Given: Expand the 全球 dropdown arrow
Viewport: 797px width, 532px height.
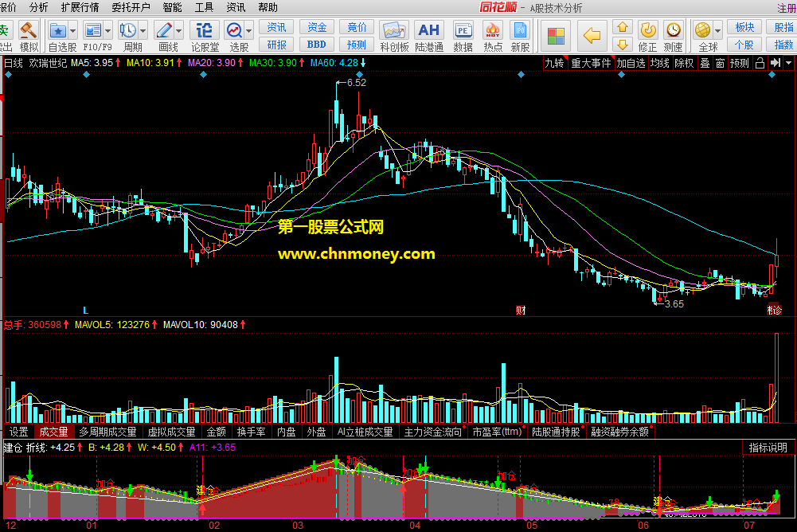Looking at the screenshot, I should pos(717,31).
